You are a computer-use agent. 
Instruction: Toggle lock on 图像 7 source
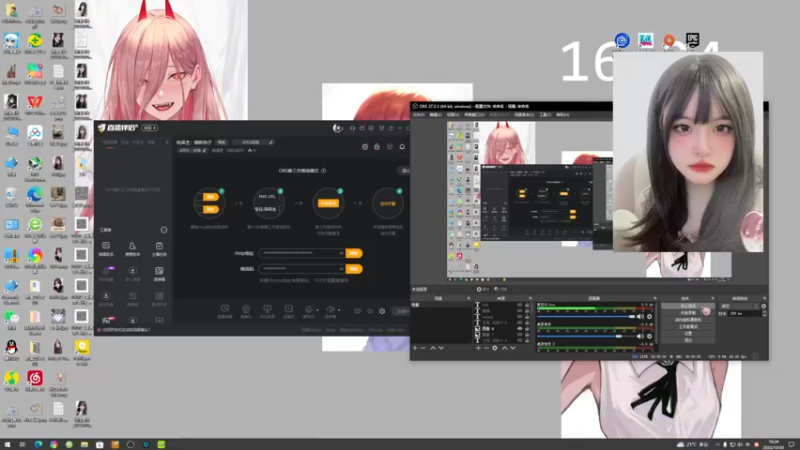tap(527, 335)
